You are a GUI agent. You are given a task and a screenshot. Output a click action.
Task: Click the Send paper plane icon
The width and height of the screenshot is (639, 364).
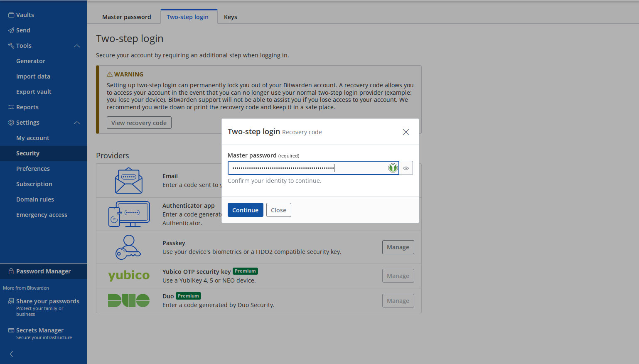pos(11,30)
